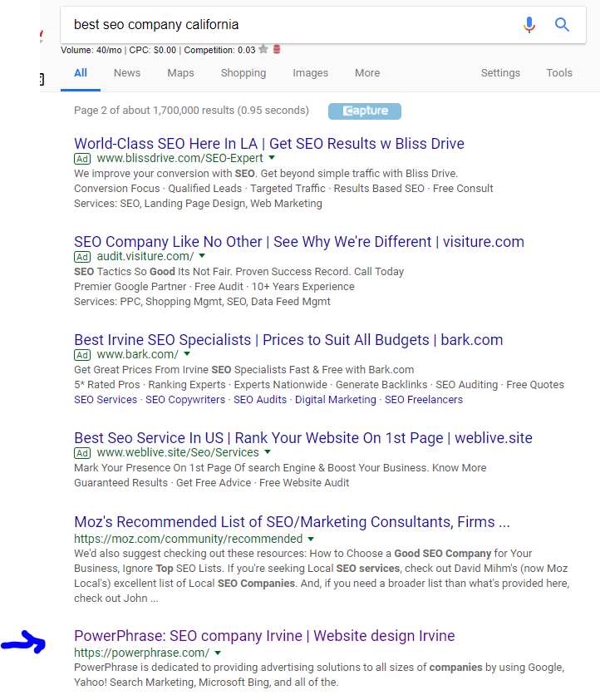The image size is (600, 700).
Task: Follow the SEO Services sitelink
Action: coord(106,400)
